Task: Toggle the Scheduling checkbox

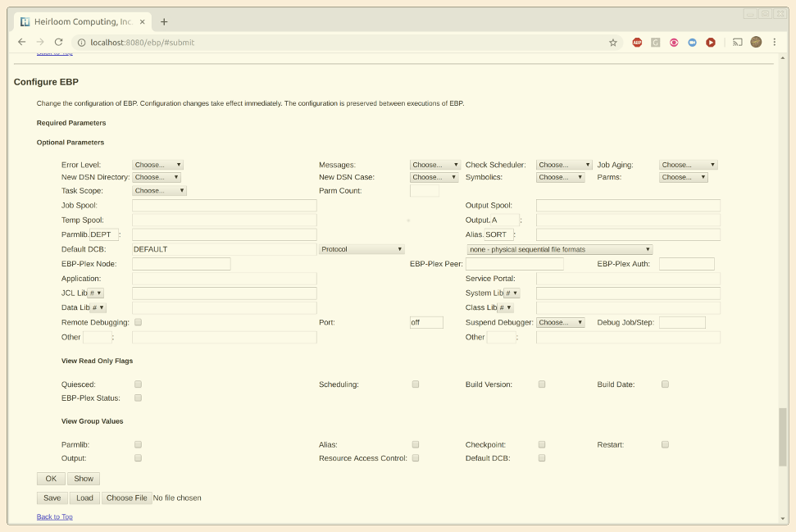Action: 416,384
